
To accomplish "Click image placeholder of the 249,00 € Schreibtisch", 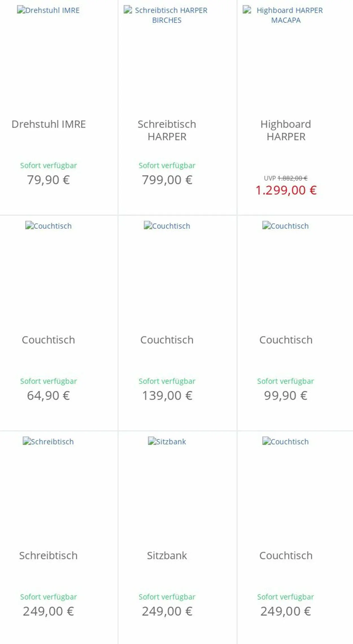I will pyautogui.click(x=48, y=442).
